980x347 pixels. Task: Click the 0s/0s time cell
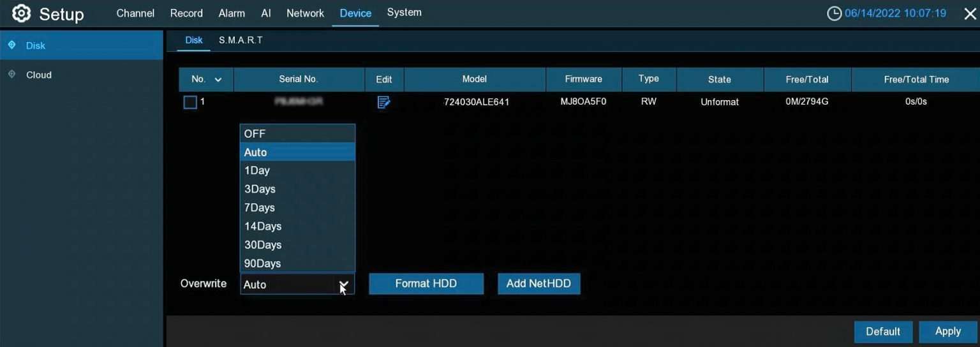coord(916,101)
